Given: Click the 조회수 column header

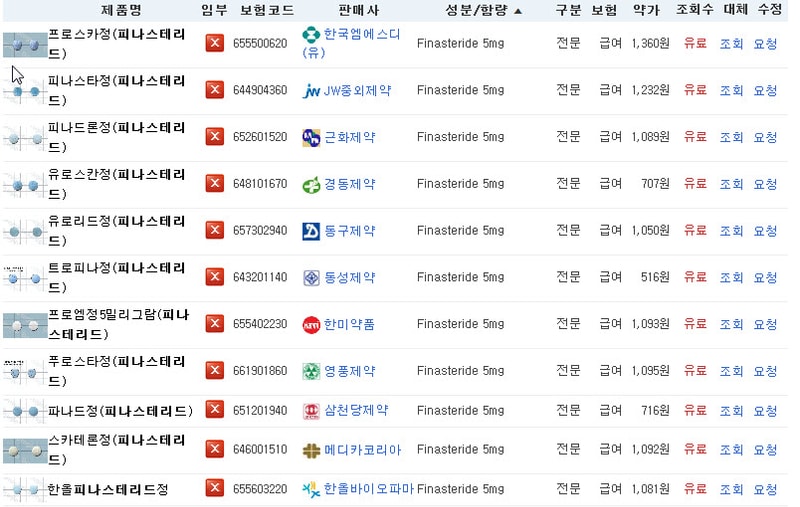Looking at the screenshot, I should tap(694, 9).
